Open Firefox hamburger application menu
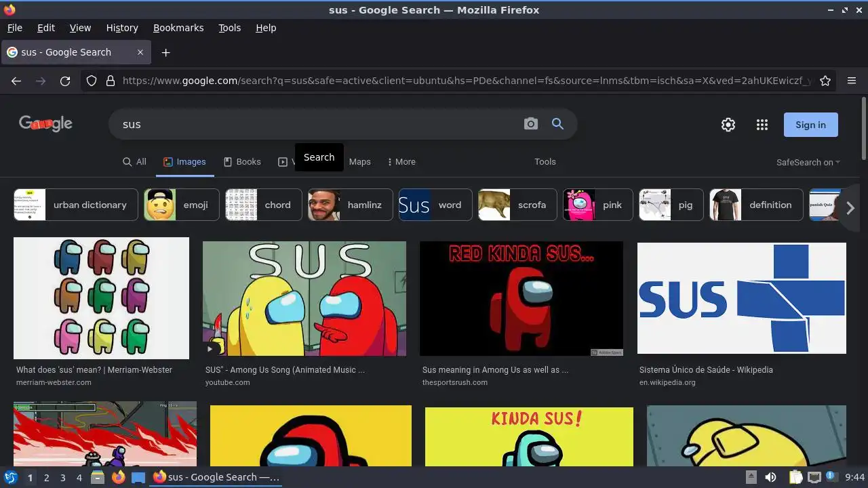868x488 pixels. [852, 81]
